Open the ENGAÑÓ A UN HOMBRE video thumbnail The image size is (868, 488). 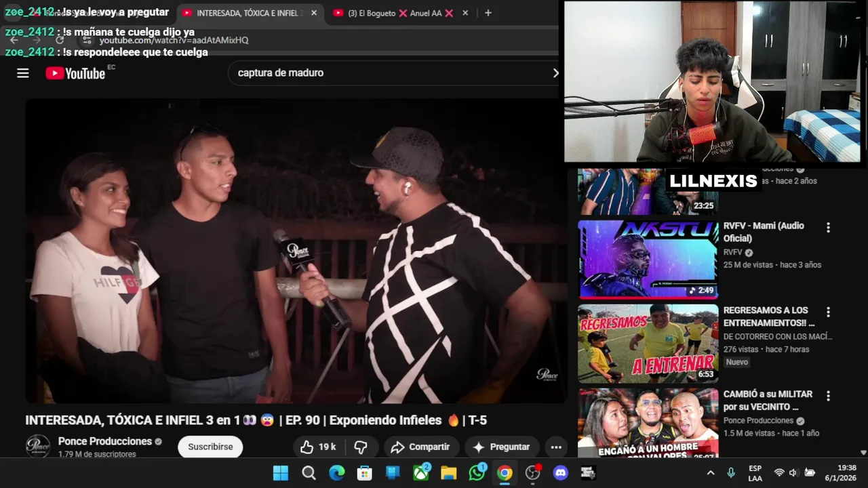(x=648, y=423)
